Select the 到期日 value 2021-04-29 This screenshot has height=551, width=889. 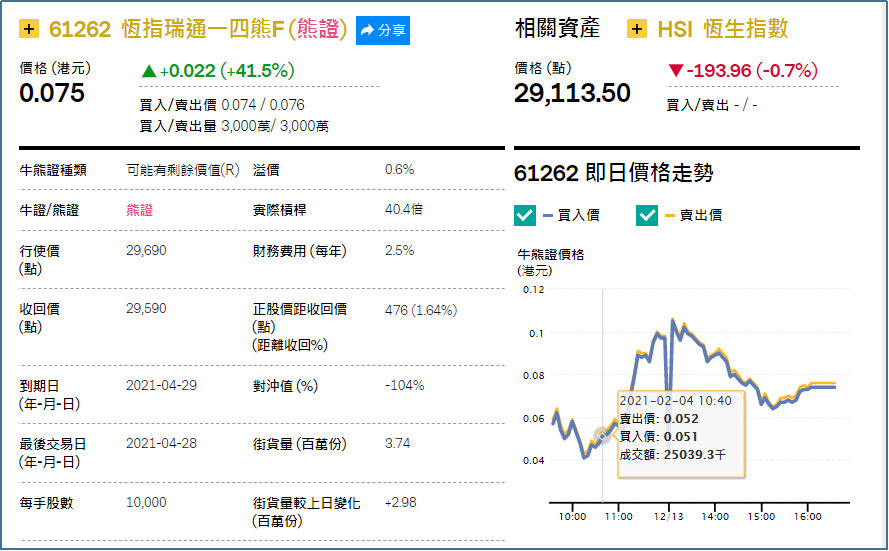(161, 385)
